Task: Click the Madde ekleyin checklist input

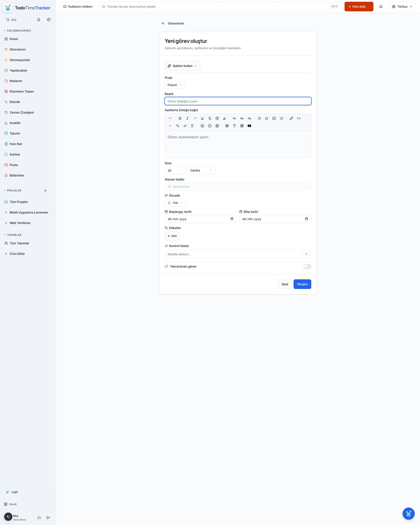Action: [232, 254]
